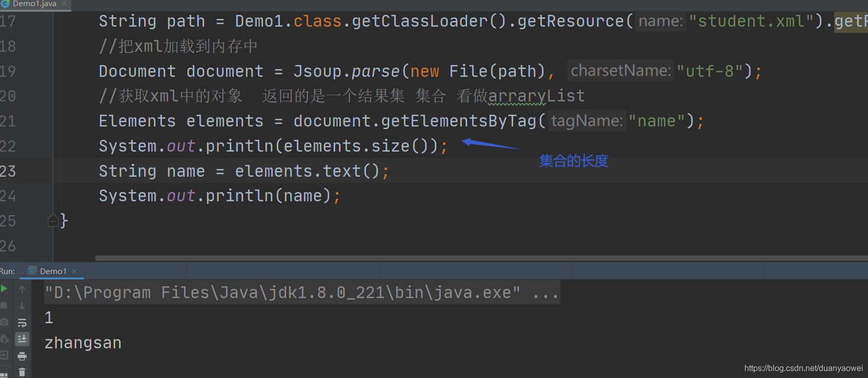
Task: Toggle soft-wrap in the console
Action: pyautogui.click(x=22, y=323)
